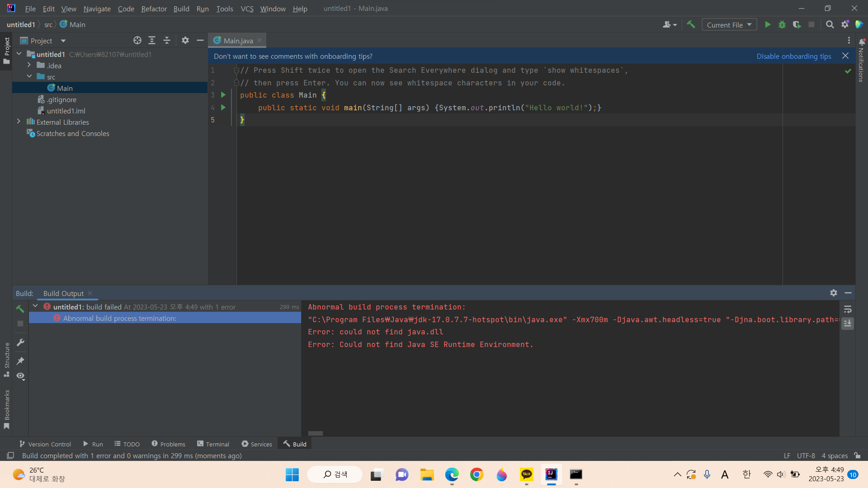
Task: Switch to the Terminal tool window tab
Action: (x=213, y=444)
